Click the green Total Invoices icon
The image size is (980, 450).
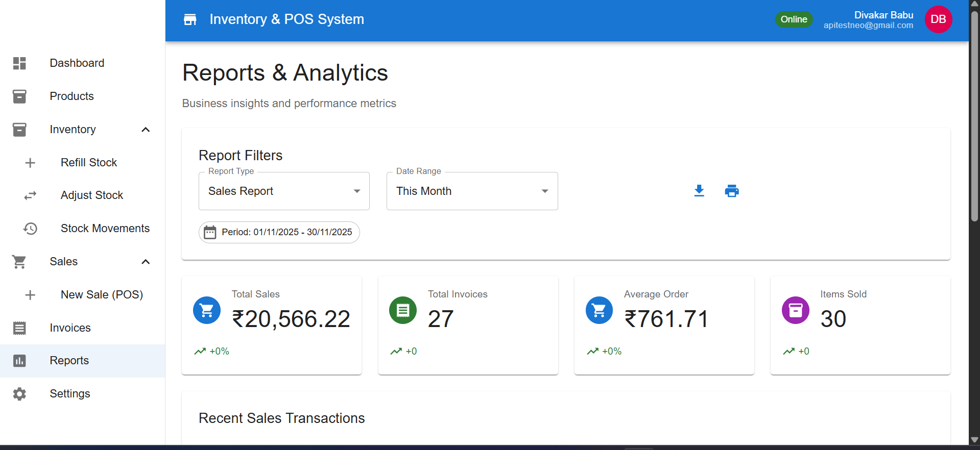coord(403,310)
